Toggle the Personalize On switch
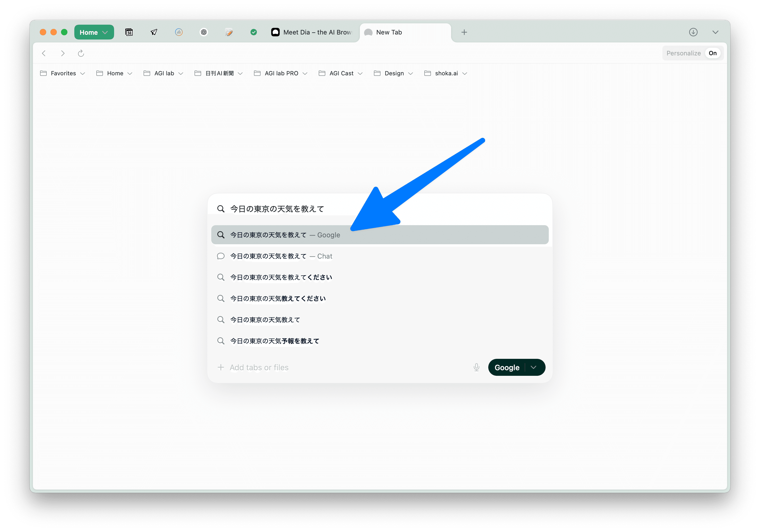Image resolution: width=760 pixels, height=532 pixels. pyautogui.click(x=712, y=53)
